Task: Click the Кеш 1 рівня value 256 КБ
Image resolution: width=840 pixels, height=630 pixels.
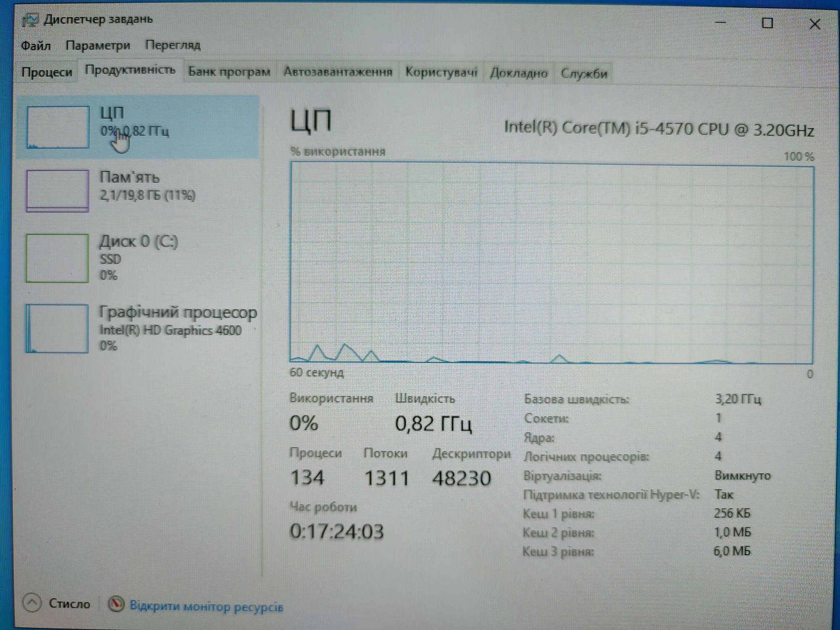Action: coord(732,513)
